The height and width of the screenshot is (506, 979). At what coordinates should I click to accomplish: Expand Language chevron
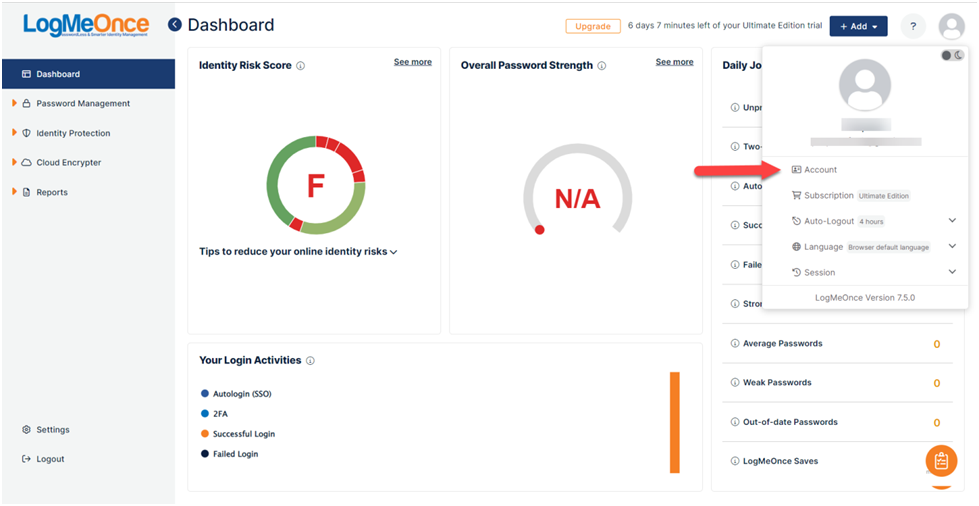pyautogui.click(x=952, y=246)
